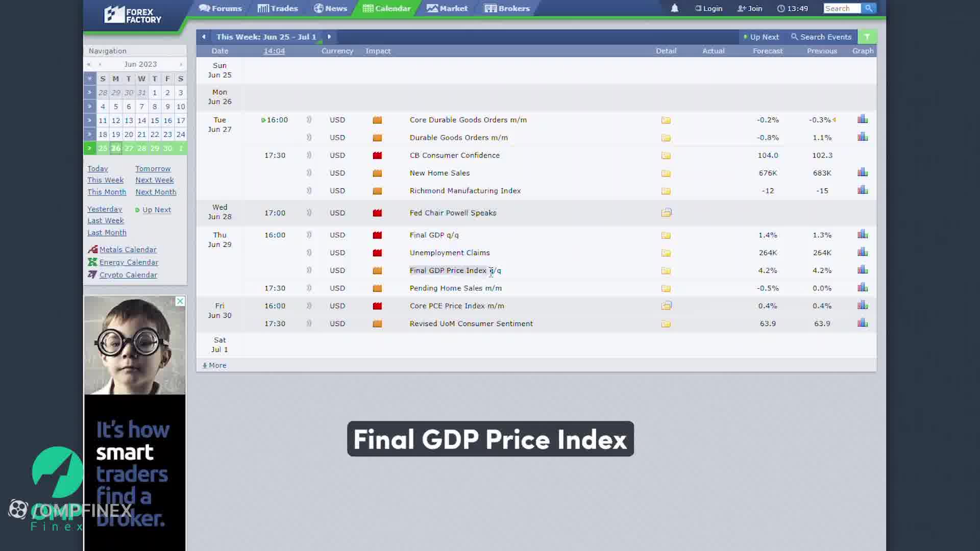Open graph icon for Unemployment Claims
The height and width of the screenshot is (551, 980).
[x=863, y=252]
